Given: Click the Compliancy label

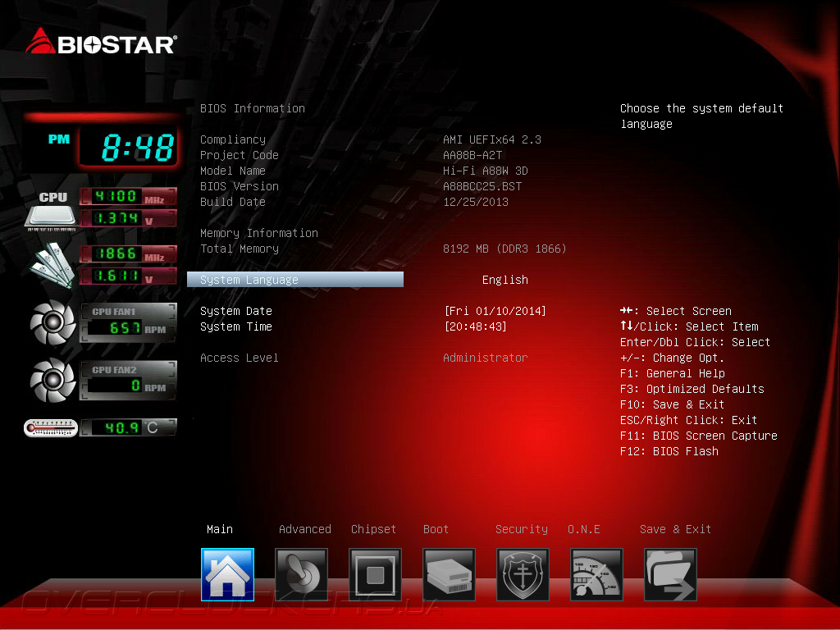Looking at the screenshot, I should point(232,139).
